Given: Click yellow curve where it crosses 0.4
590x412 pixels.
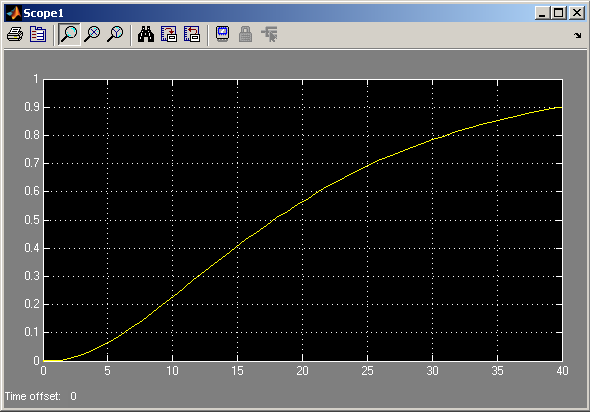Looking at the screenshot, I should [236, 248].
